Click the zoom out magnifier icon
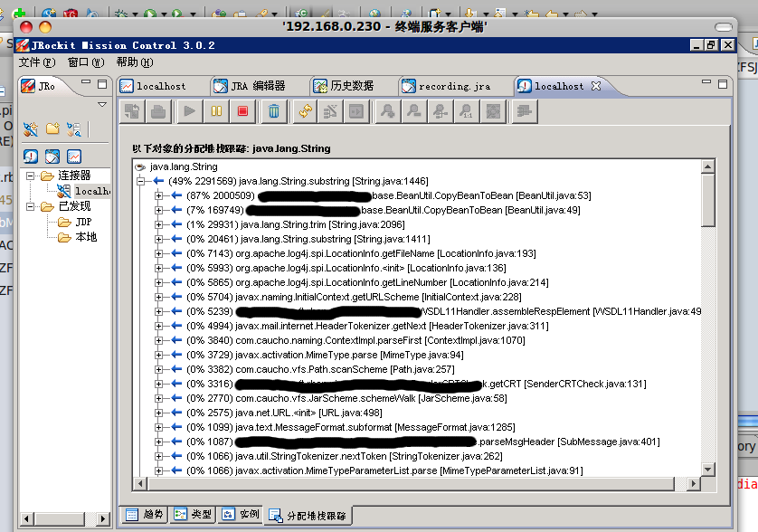The height and width of the screenshot is (532, 758). tap(413, 111)
